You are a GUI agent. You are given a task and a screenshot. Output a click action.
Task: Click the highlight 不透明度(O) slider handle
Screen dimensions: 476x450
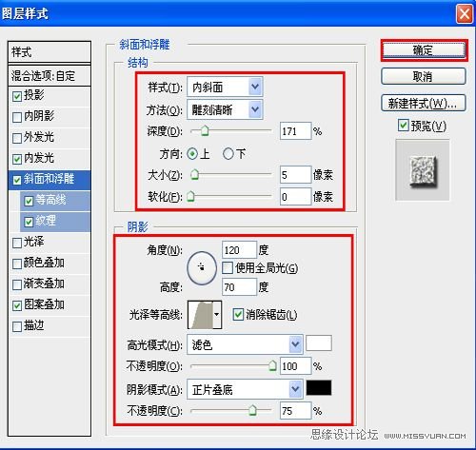272,365
